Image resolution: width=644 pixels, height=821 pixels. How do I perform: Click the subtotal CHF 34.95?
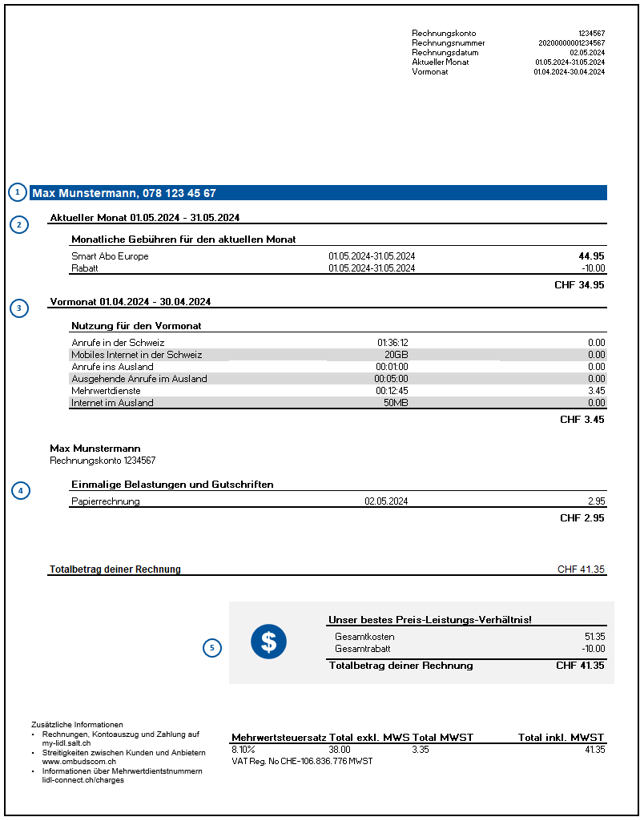pos(579,285)
